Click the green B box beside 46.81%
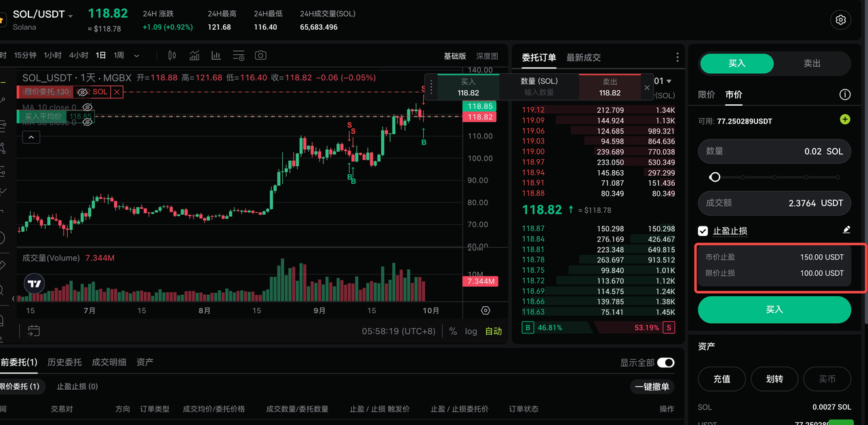The image size is (868, 425). 528,327
